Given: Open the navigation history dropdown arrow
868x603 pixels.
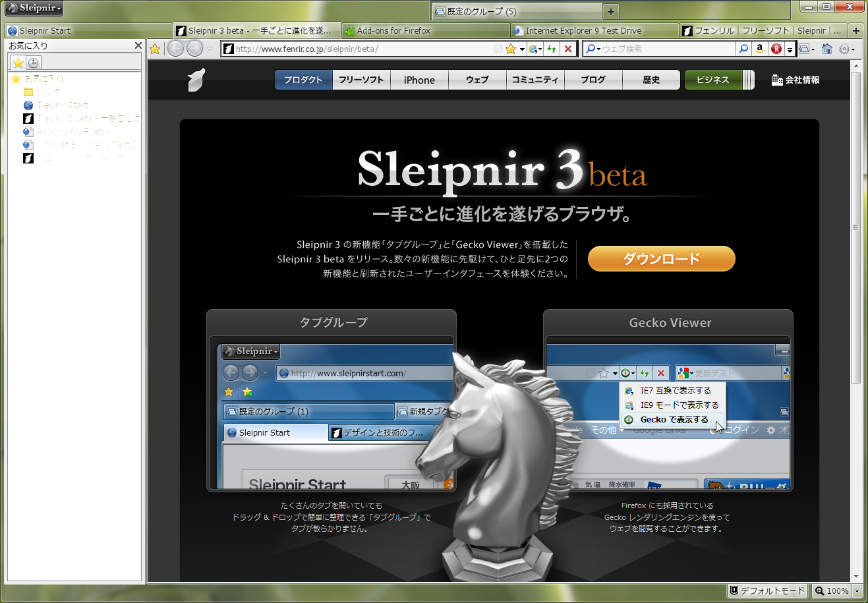Looking at the screenshot, I should (210, 49).
